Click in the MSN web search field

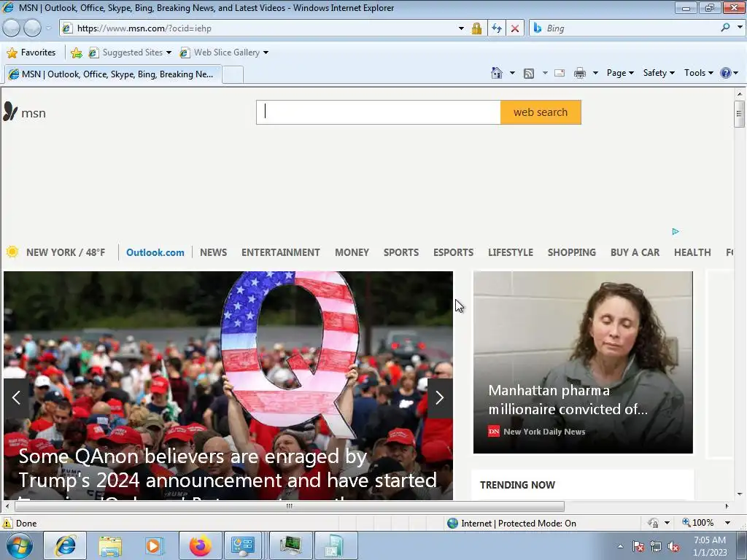click(379, 112)
